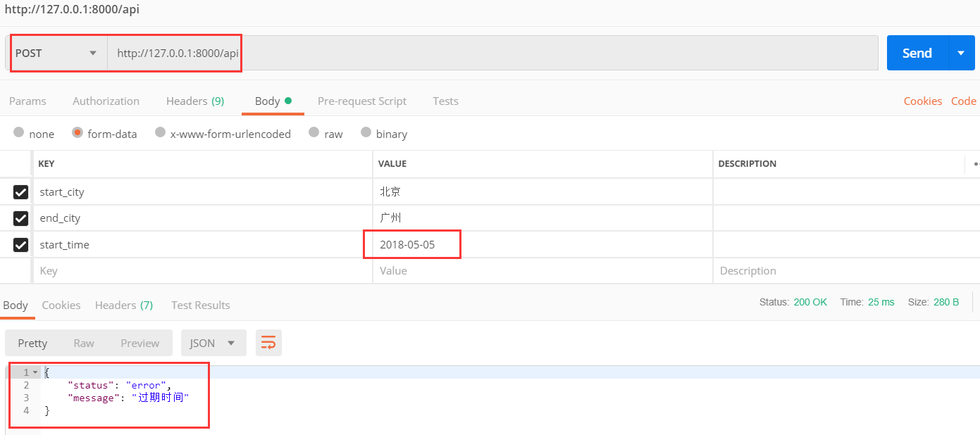The height and width of the screenshot is (435, 980).
Task: Click the start_city key cell
Action: tap(202, 191)
